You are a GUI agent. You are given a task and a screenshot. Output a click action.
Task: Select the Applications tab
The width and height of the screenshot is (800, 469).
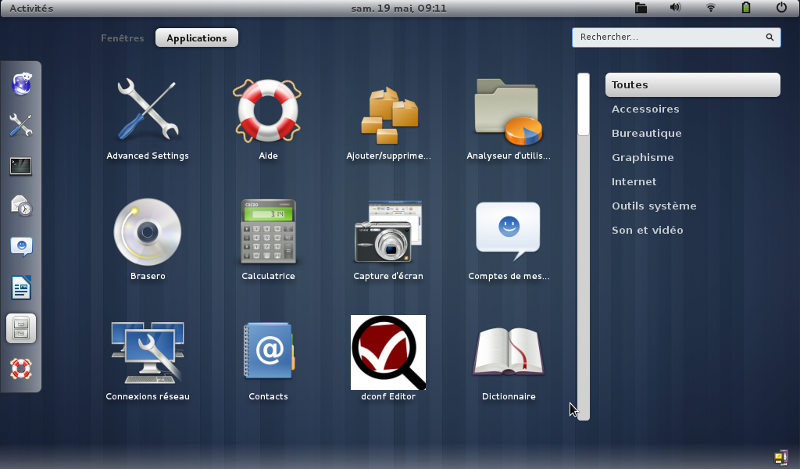(x=197, y=38)
